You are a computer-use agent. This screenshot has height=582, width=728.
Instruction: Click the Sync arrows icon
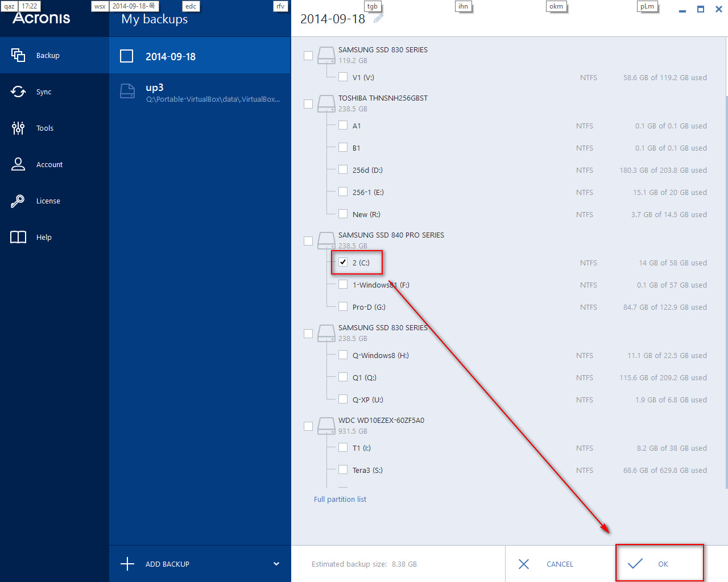click(x=18, y=92)
